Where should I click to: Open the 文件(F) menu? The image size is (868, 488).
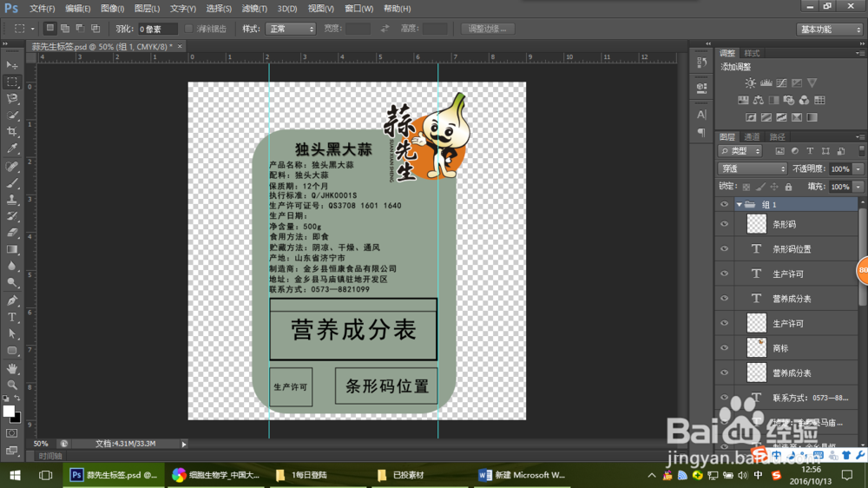click(42, 9)
